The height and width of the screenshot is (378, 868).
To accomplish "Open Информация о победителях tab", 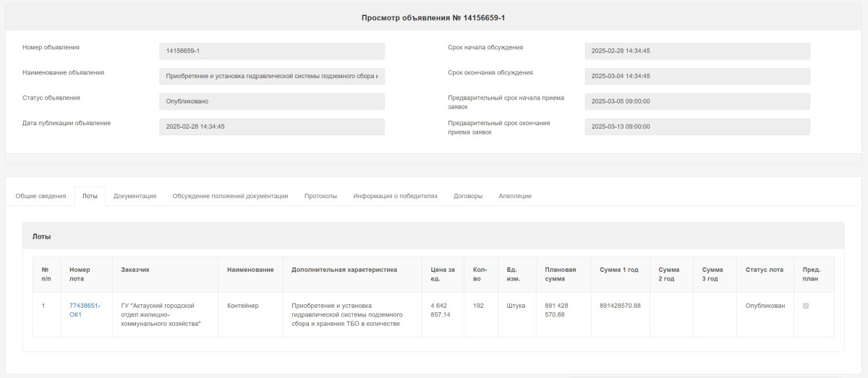I will pyautogui.click(x=395, y=196).
